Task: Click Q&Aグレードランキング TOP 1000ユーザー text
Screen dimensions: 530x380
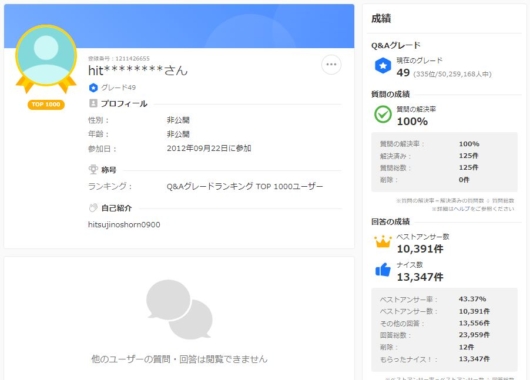Action: (245, 186)
